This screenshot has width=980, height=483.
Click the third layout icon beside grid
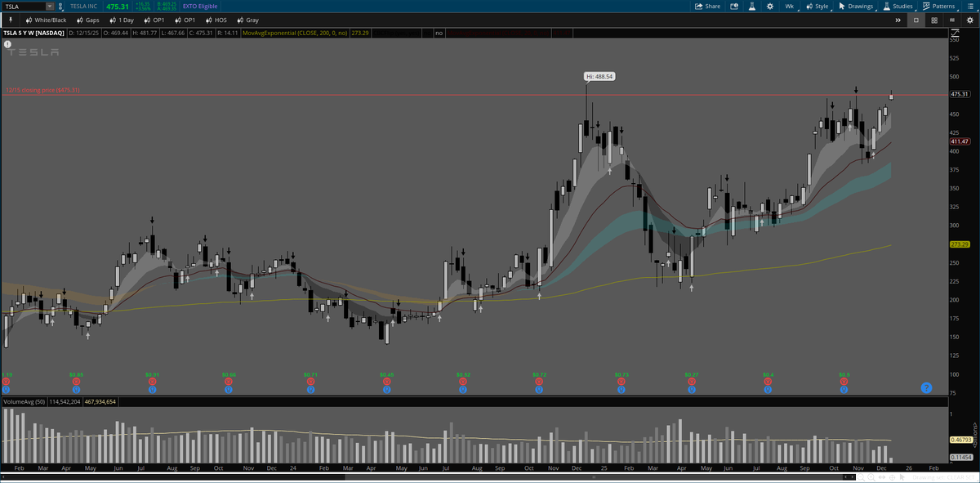click(x=952, y=20)
